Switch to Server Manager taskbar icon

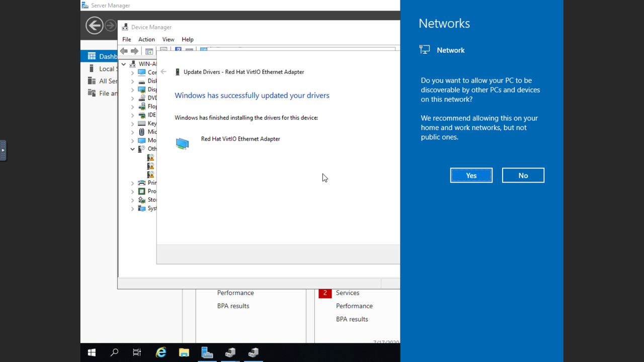click(x=207, y=352)
